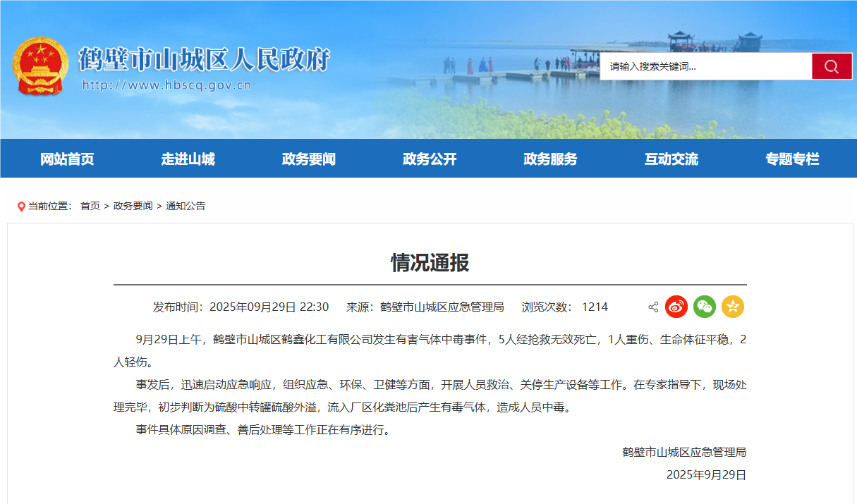Image resolution: width=857 pixels, height=504 pixels.
Task: Open the 网站首页 navigation tab
Action: coord(67,159)
